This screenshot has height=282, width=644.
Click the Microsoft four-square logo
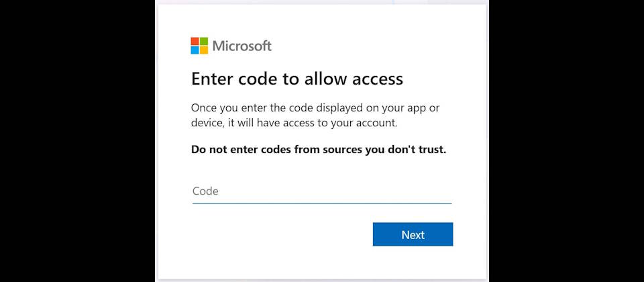coord(199,46)
